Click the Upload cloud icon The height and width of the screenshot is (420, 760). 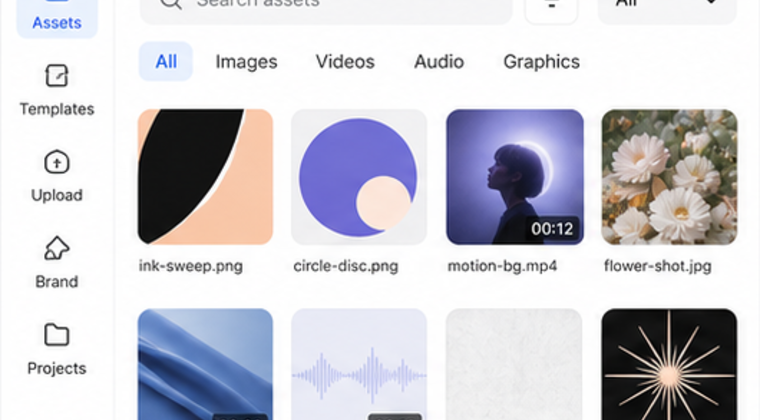(x=57, y=162)
